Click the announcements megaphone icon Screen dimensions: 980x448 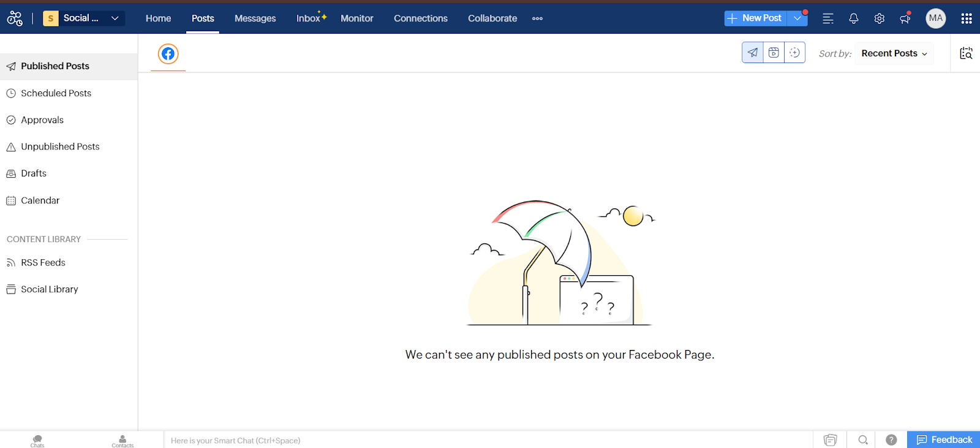tap(905, 18)
